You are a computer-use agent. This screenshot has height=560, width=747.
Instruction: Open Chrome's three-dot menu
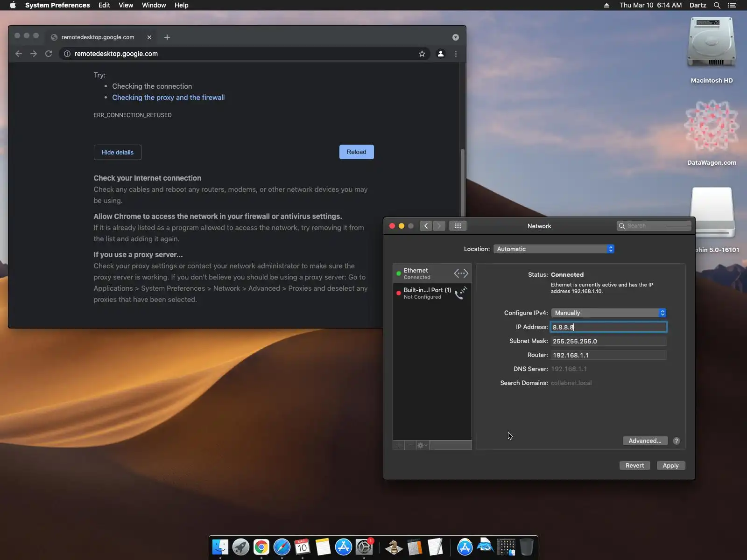pyautogui.click(x=456, y=54)
